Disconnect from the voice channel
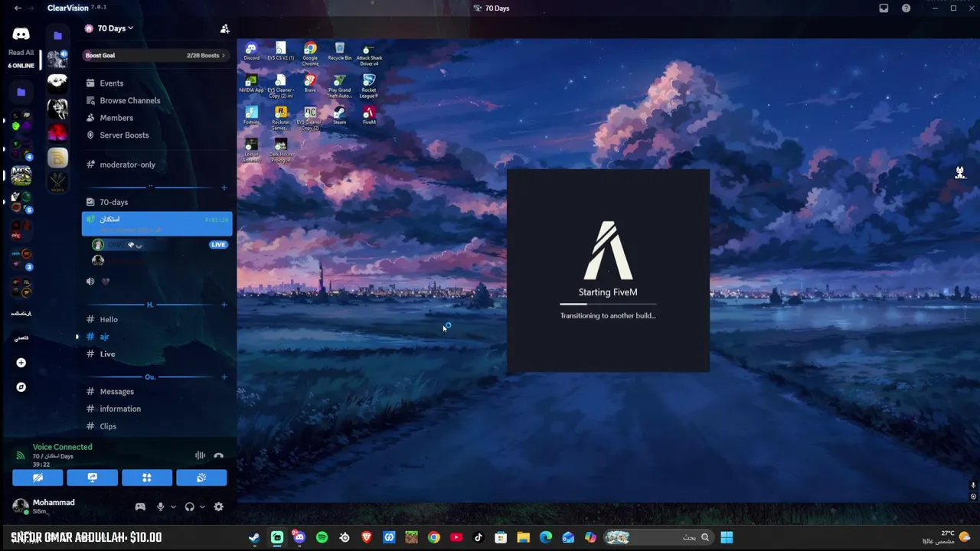Image resolution: width=980 pixels, height=551 pixels. [218, 455]
